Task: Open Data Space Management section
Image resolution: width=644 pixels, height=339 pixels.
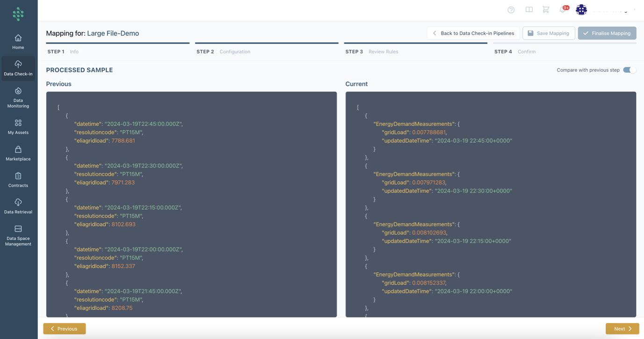Action: pyautogui.click(x=18, y=235)
